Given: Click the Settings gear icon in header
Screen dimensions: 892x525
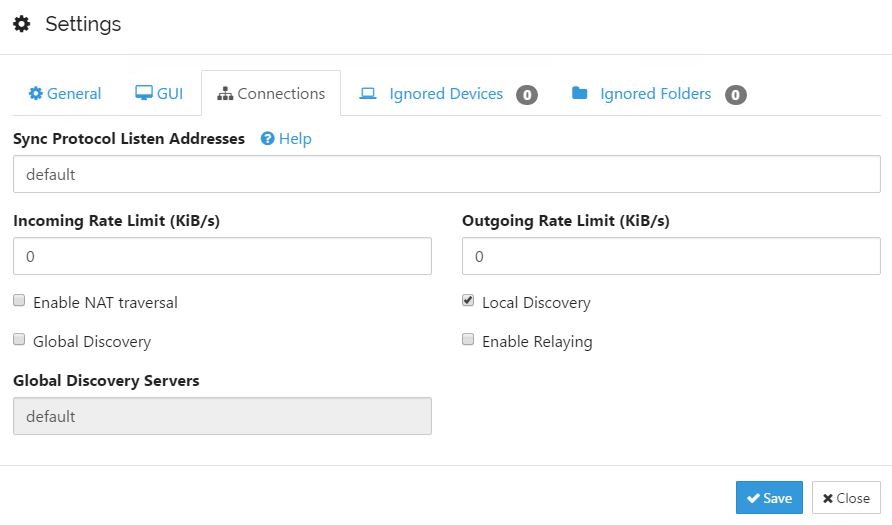Looking at the screenshot, I should [21, 24].
